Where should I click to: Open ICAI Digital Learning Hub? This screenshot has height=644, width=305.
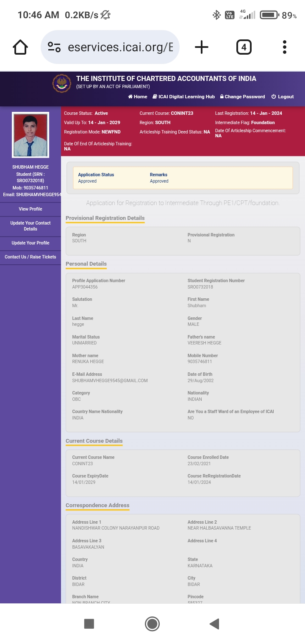click(184, 97)
